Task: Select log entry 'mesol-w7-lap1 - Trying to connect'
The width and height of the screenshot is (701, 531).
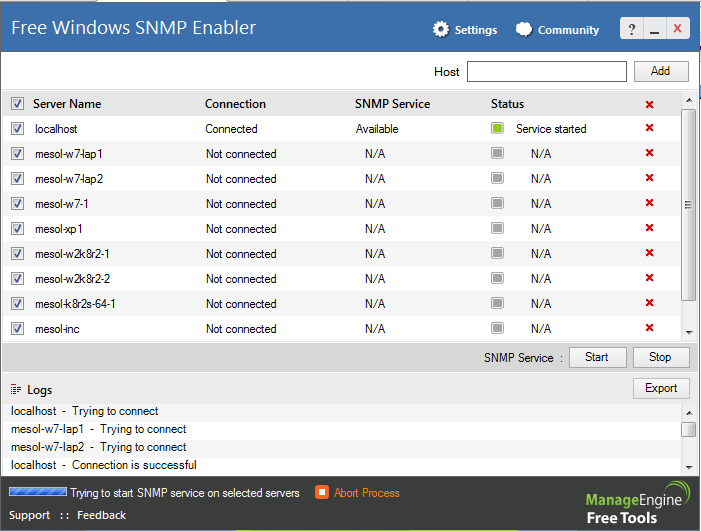Action: [x=98, y=429]
